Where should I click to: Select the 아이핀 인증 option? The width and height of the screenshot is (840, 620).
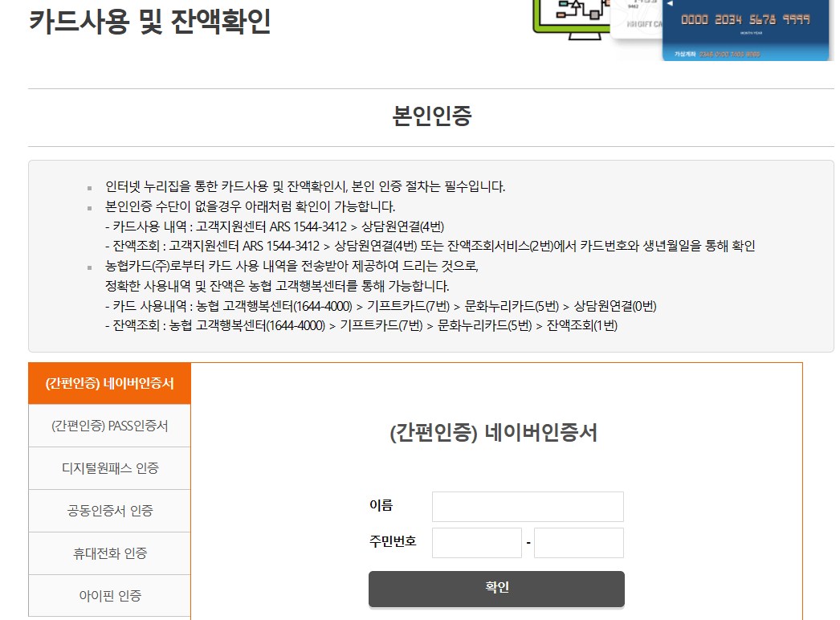point(109,595)
